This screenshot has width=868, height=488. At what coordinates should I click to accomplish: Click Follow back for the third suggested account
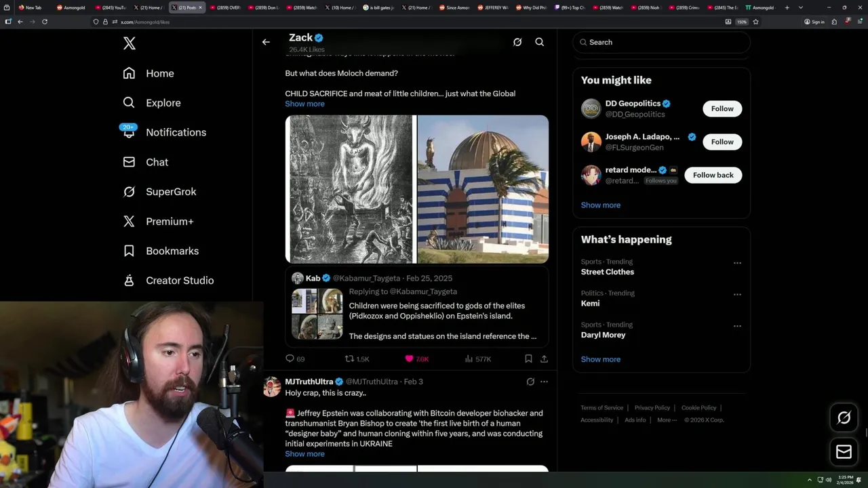click(713, 175)
